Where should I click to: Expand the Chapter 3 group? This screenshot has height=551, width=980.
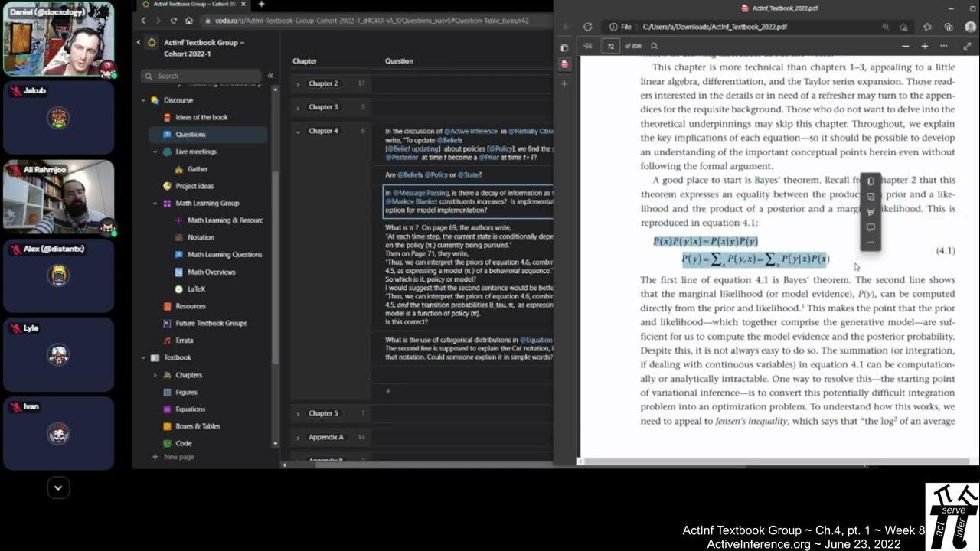pos(298,107)
